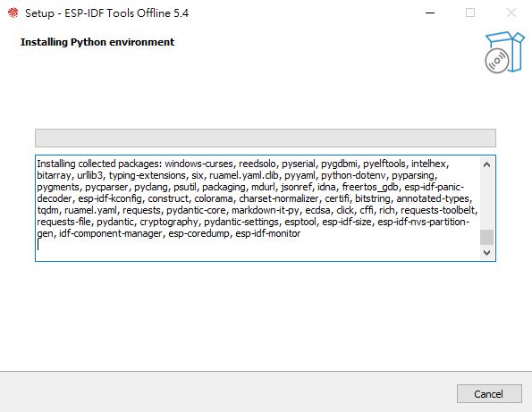
Task: Click the installation progress bar
Action: [266, 138]
